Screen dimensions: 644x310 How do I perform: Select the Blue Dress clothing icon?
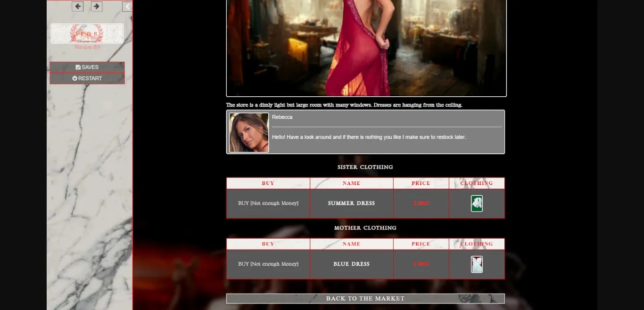477,264
